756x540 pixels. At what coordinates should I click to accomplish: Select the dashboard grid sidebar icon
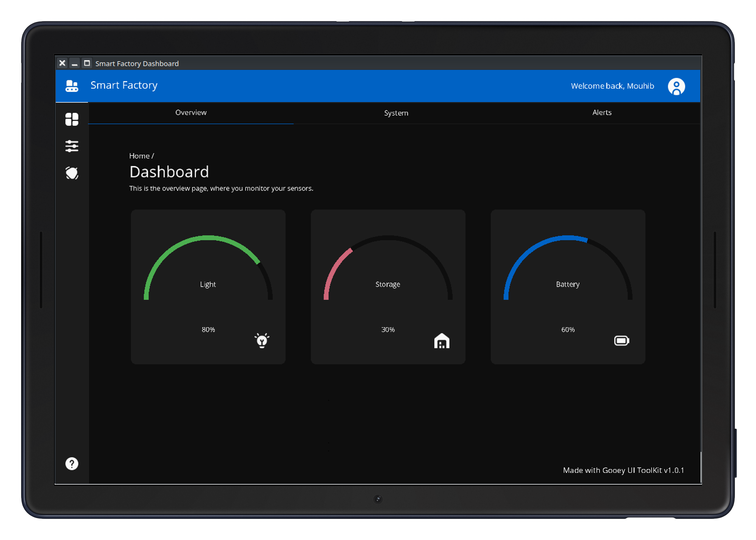(x=72, y=119)
